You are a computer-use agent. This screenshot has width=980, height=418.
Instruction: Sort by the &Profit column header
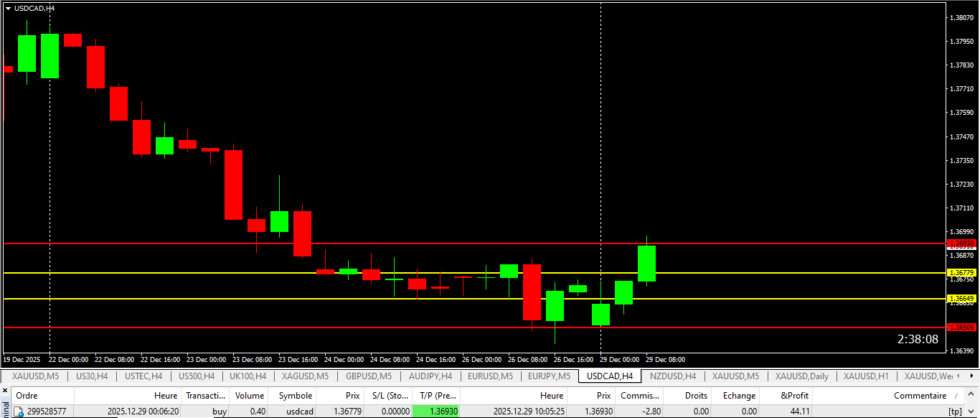pyautogui.click(x=786, y=396)
